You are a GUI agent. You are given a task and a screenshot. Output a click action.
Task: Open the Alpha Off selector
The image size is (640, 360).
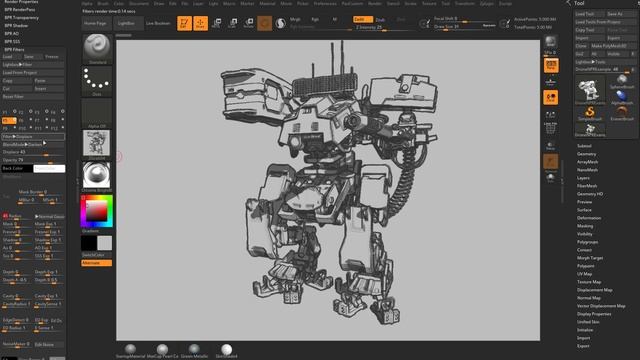click(x=97, y=113)
